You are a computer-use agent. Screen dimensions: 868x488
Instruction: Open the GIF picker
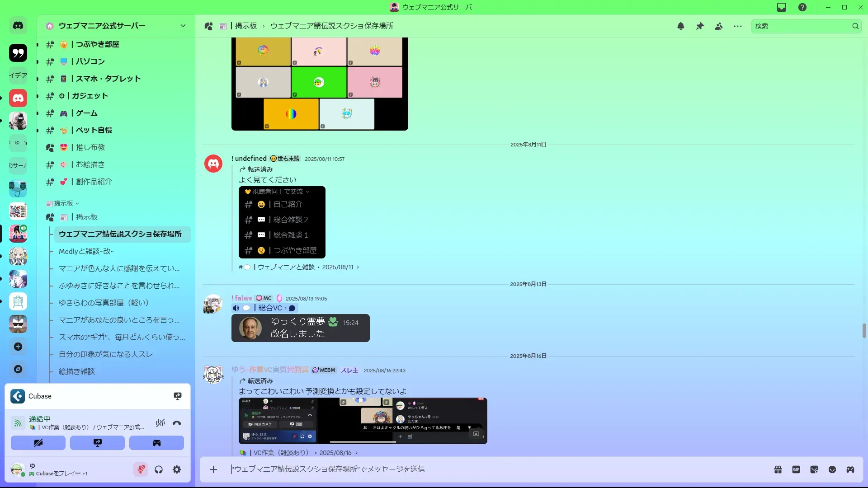coord(796,469)
